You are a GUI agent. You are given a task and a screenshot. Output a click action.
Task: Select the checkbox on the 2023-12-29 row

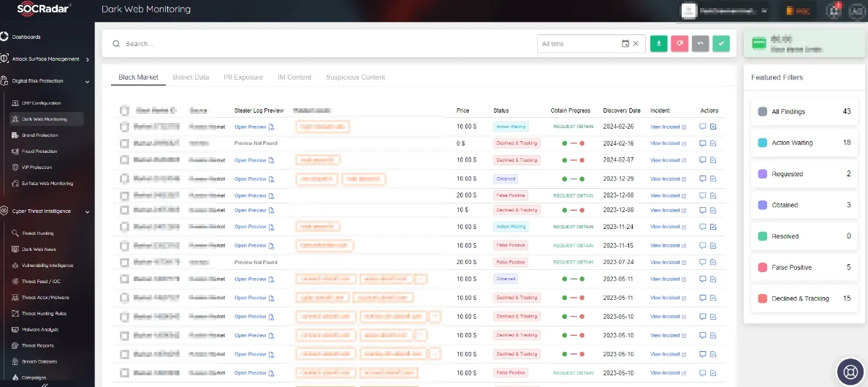[124, 179]
